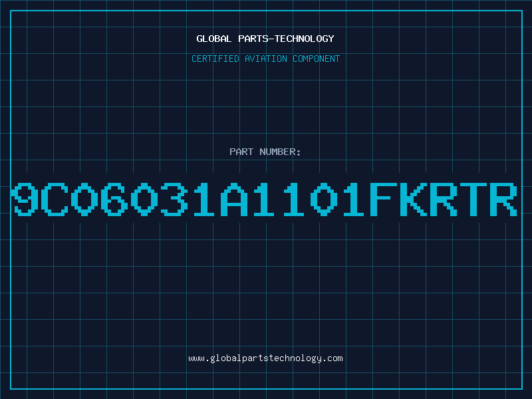Screen dimensions: 532x399
Task: Select the 'CERTIFIED AVIATION COMPONENT' subtitle
Action: pos(265,59)
